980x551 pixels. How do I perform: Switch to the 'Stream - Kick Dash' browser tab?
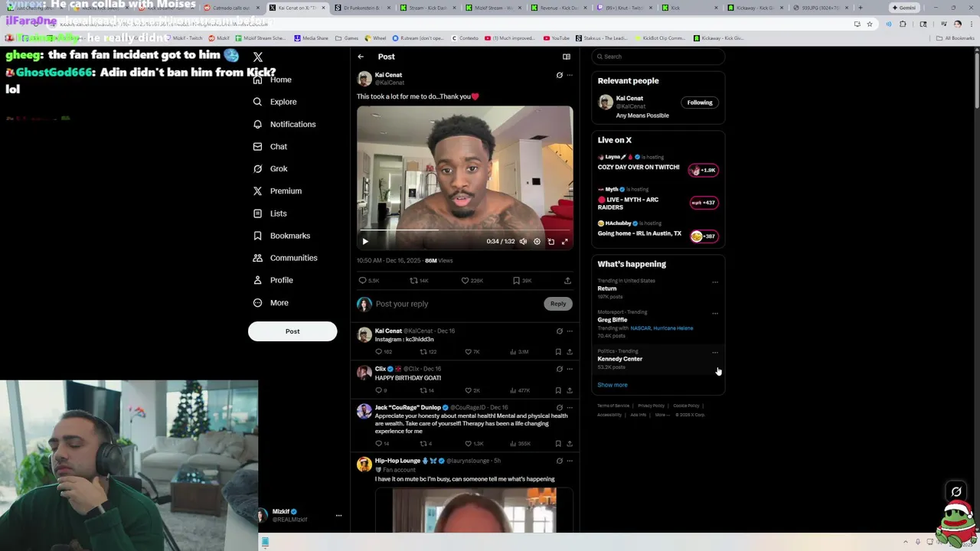coord(427,8)
